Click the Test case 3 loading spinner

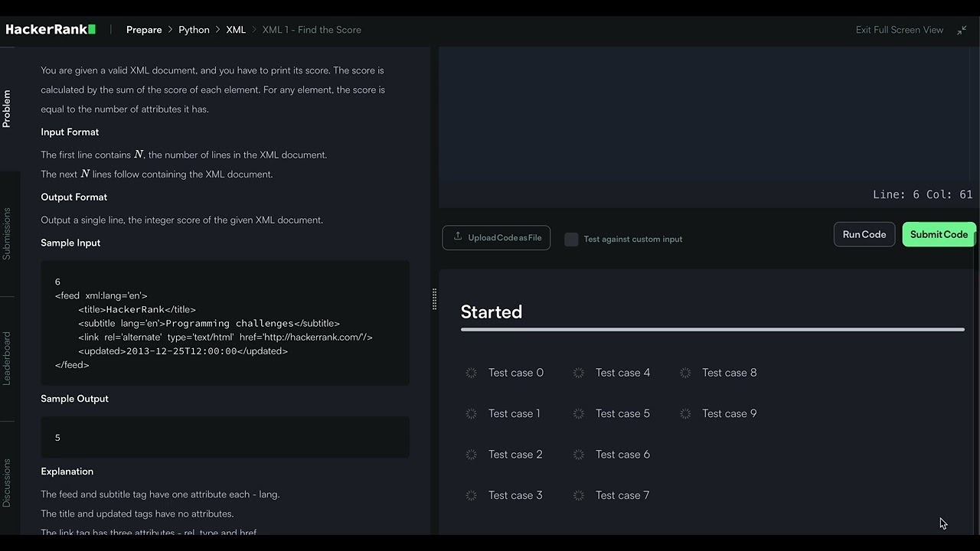[472, 495]
